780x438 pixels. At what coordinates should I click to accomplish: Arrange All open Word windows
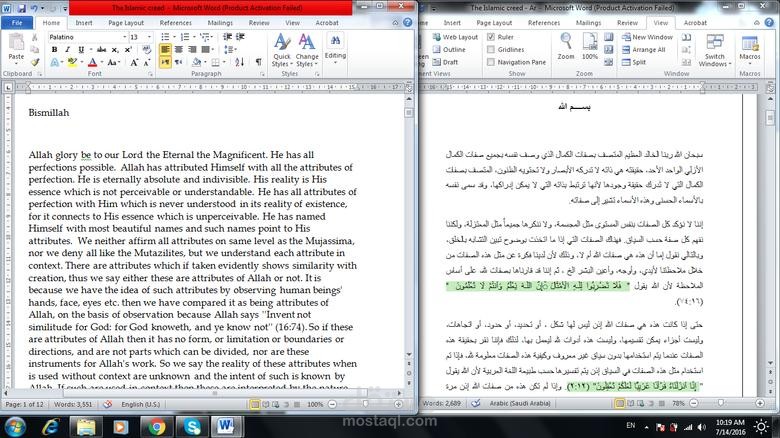pos(643,49)
